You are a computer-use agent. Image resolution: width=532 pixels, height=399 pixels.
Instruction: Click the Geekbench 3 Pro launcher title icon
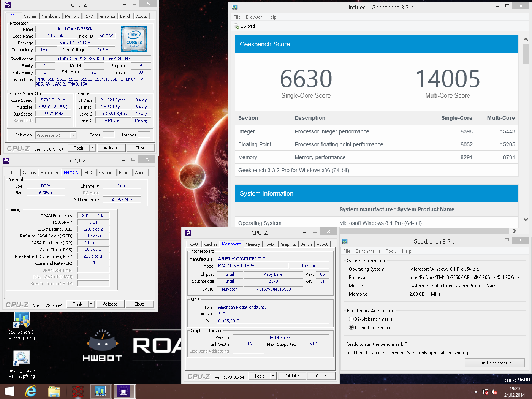point(345,242)
